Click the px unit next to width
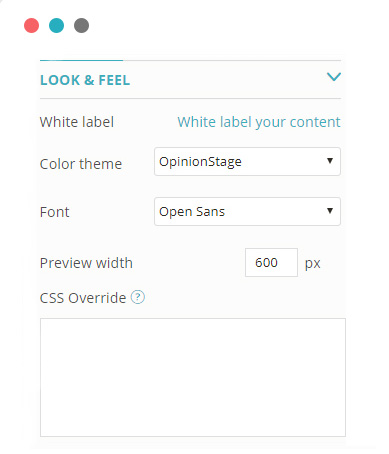This screenshot has width=389, height=454. point(312,264)
